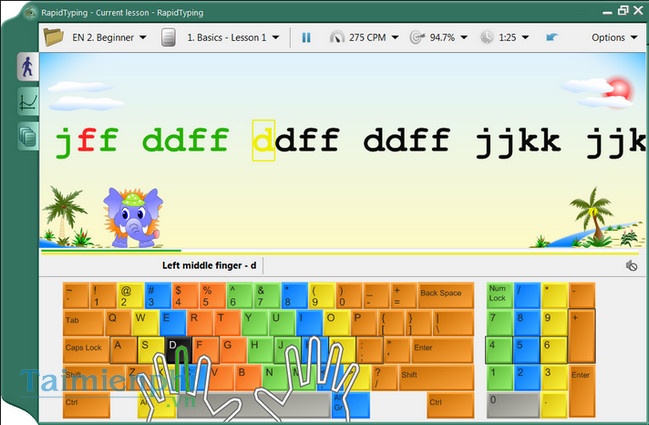The width and height of the screenshot is (649, 425).
Task: Click the green Y key
Action: click(255, 323)
